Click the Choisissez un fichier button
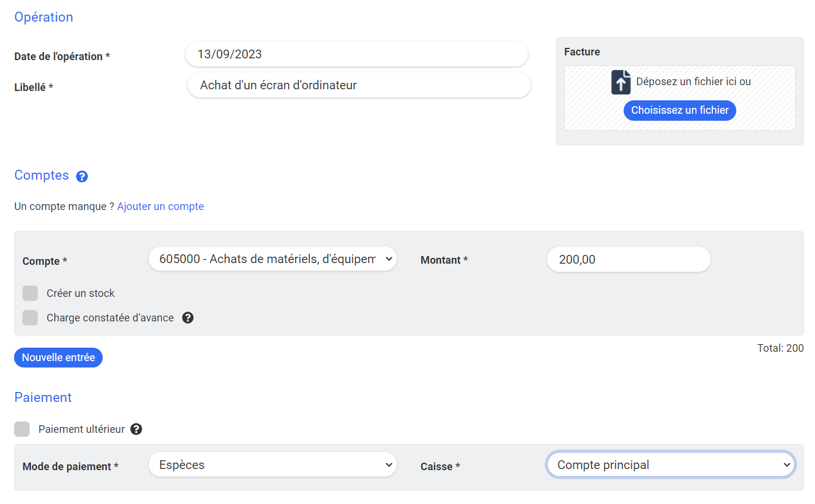Image resolution: width=815 pixels, height=504 pixels. click(x=680, y=110)
